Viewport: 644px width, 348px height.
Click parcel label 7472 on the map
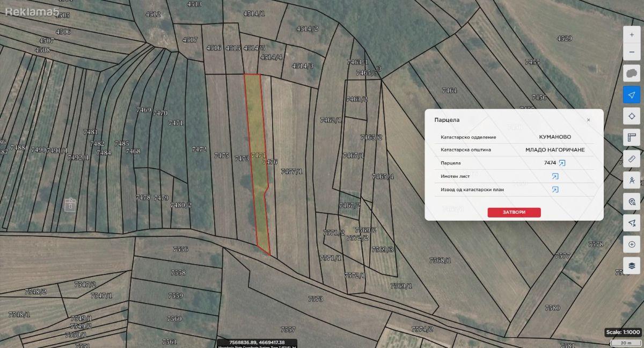[x=199, y=149]
